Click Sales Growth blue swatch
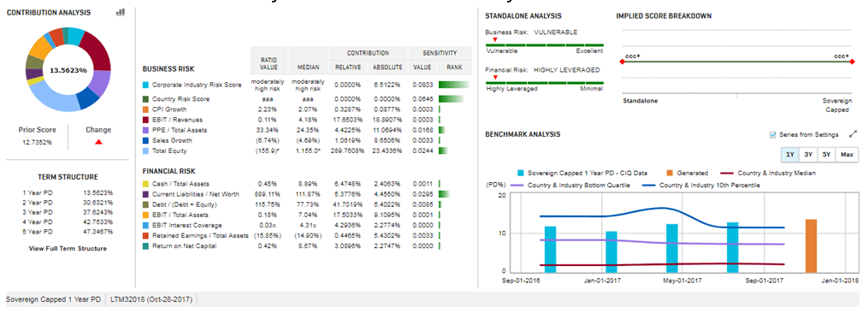868x313 pixels. tap(145, 141)
